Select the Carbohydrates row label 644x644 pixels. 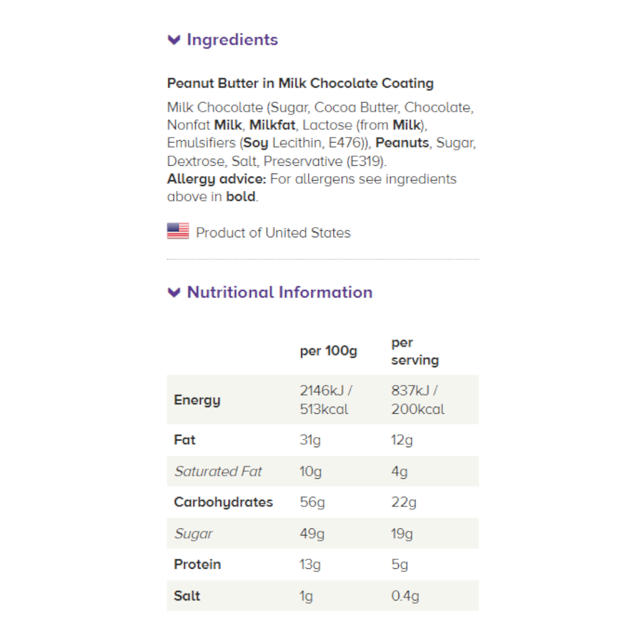pyautogui.click(x=223, y=502)
